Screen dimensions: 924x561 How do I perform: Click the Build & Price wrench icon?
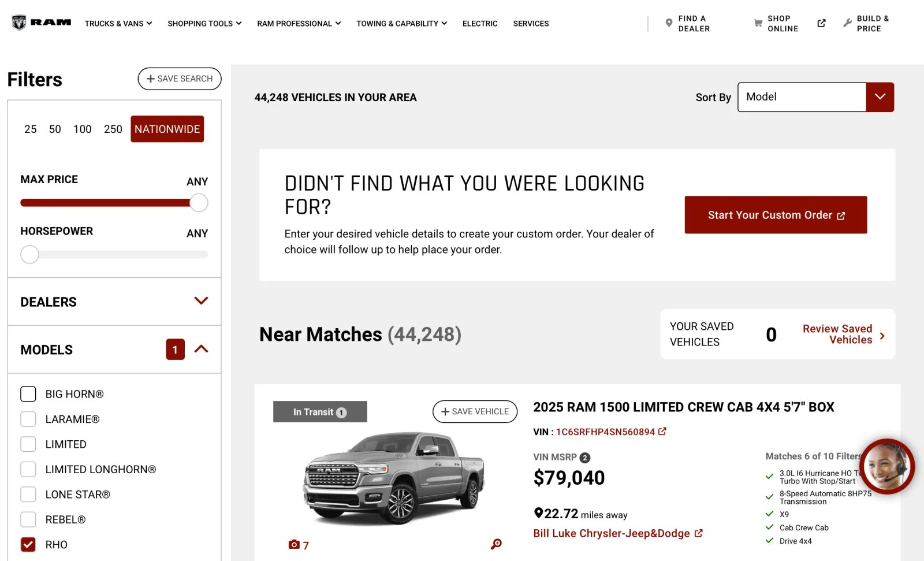pos(847,23)
